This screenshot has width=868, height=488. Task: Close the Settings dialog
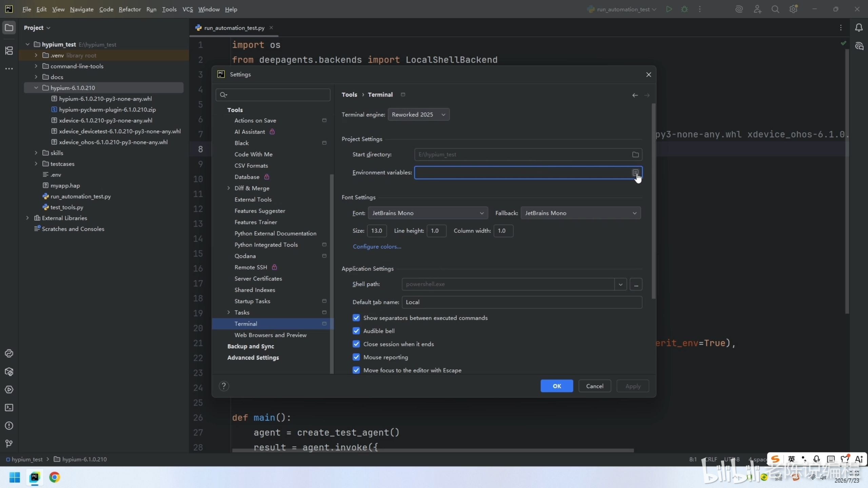coord(649,75)
